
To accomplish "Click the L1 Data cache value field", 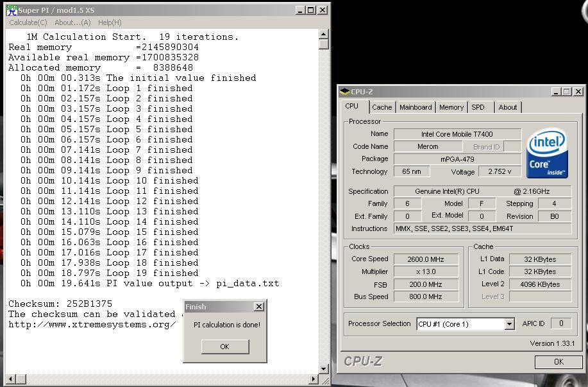I will [x=540, y=259].
